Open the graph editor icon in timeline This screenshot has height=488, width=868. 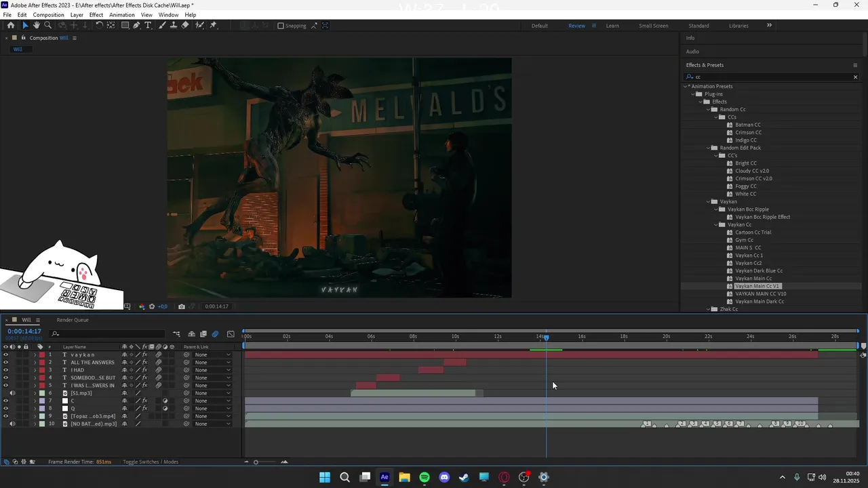231,334
